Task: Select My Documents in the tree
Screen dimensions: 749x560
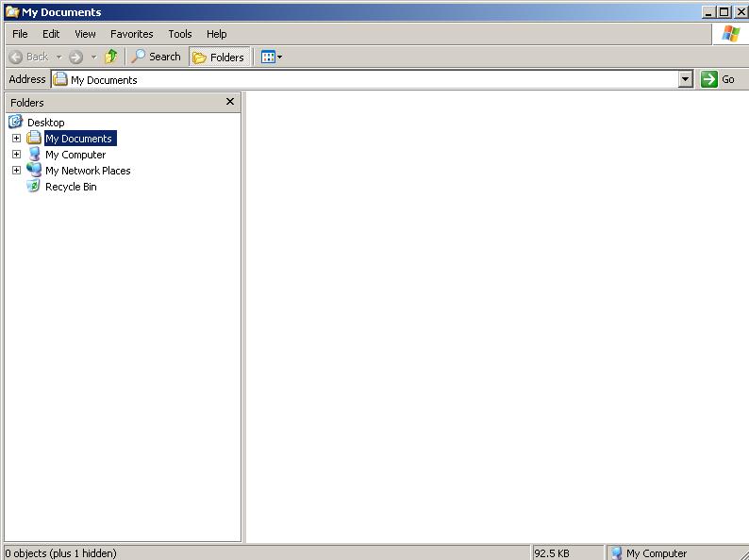Action: coord(80,139)
